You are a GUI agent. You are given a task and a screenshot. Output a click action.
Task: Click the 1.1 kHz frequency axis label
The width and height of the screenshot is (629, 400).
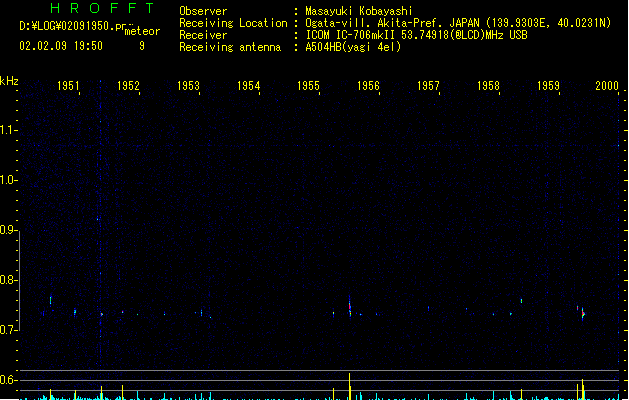(8, 130)
